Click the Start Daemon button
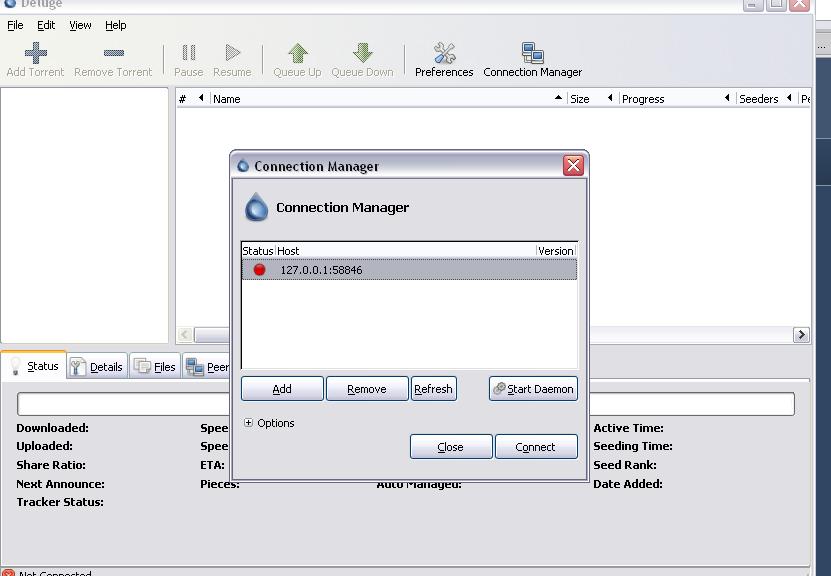 coord(533,389)
